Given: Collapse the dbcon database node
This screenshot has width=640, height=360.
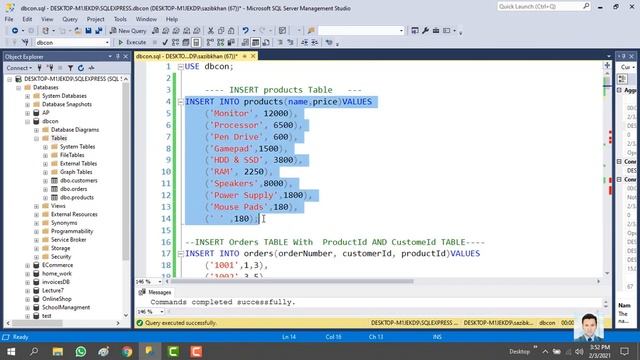Looking at the screenshot, I should [27, 122].
